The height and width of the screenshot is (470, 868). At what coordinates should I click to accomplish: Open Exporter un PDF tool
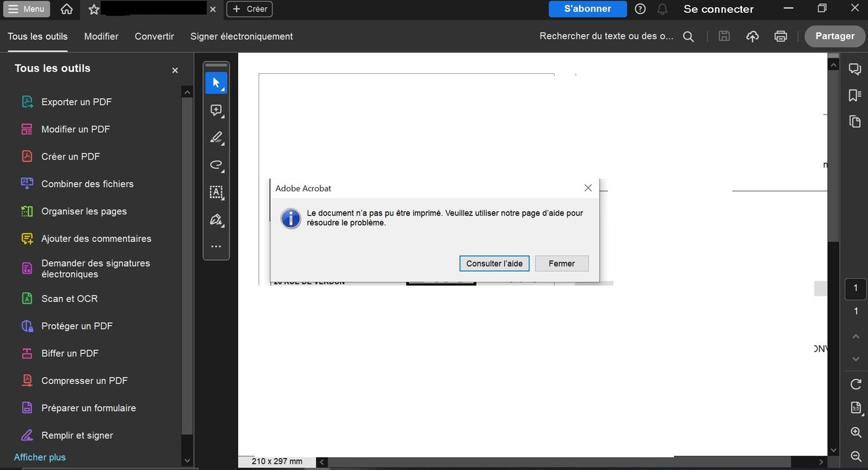tap(76, 102)
